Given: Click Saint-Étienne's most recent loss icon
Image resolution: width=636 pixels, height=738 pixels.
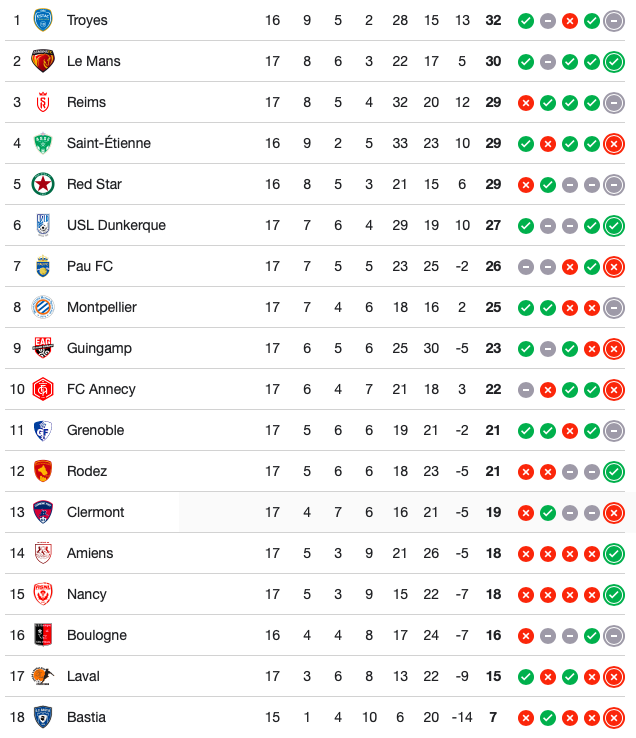Looking at the screenshot, I should [x=614, y=144].
